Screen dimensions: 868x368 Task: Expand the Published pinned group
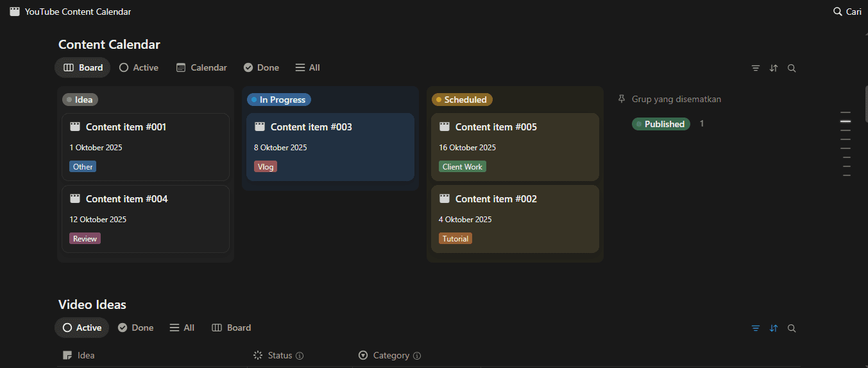coord(661,124)
